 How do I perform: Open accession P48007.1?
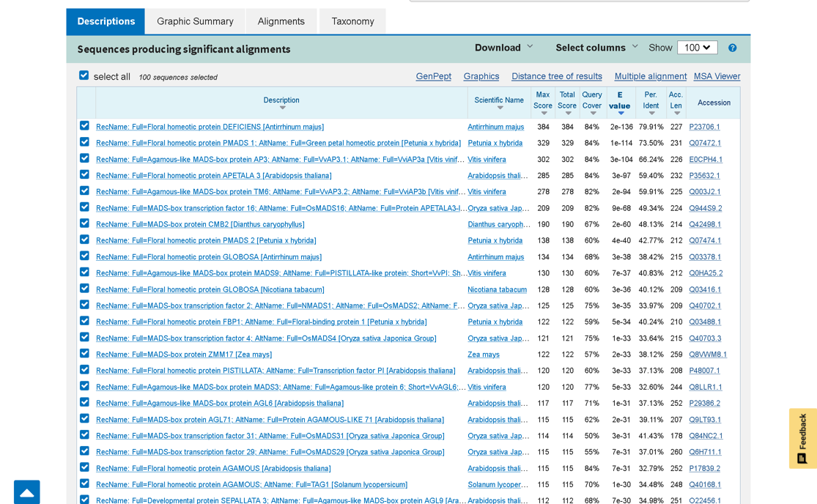click(x=704, y=371)
